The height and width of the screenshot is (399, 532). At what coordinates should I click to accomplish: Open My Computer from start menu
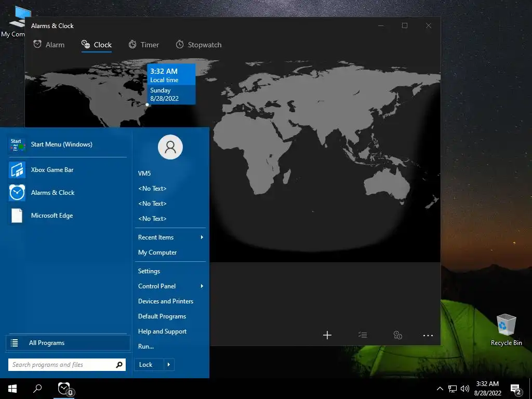(x=170, y=252)
